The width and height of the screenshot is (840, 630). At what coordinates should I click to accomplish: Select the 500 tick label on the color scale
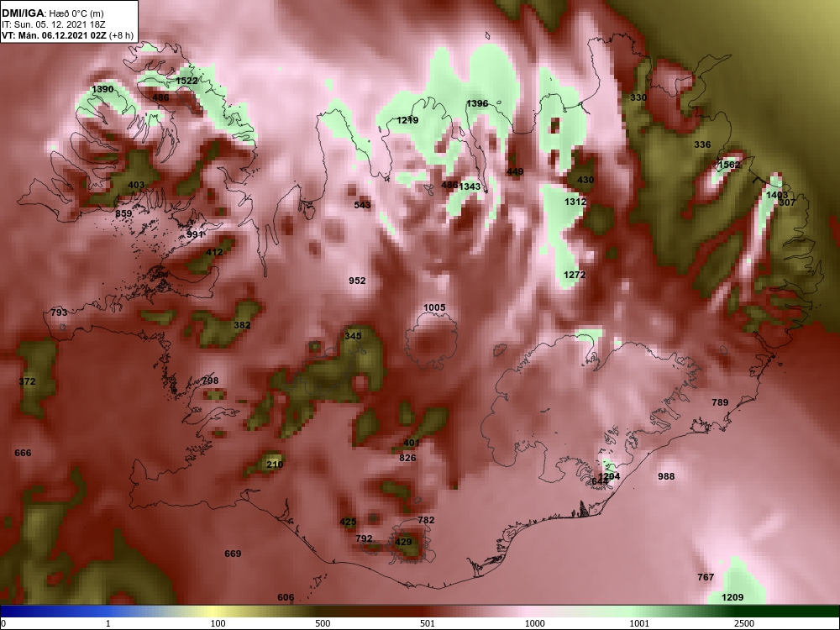(323, 623)
